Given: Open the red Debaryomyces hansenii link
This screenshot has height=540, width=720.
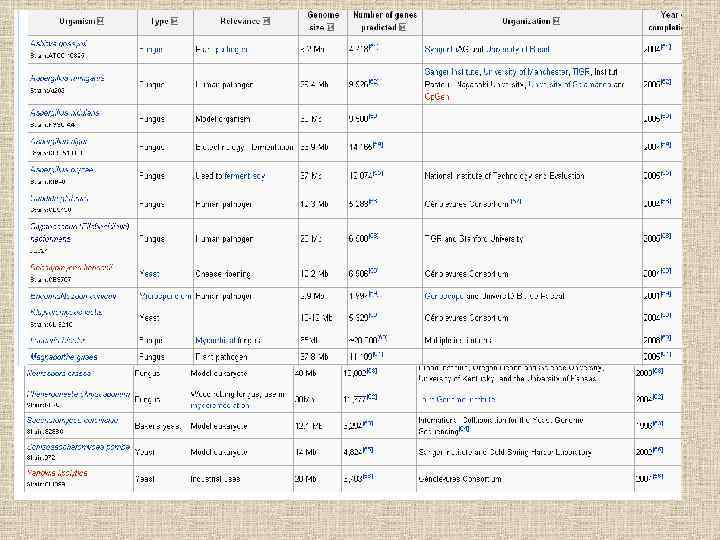Looking at the screenshot, I should pyautogui.click(x=72, y=267).
